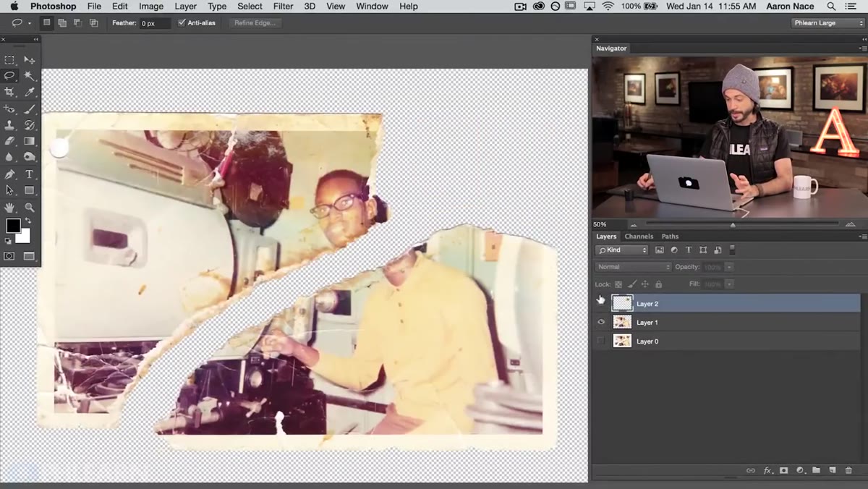The width and height of the screenshot is (868, 489).
Task: Show Layer 0 via its visibility box
Action: 600,341
